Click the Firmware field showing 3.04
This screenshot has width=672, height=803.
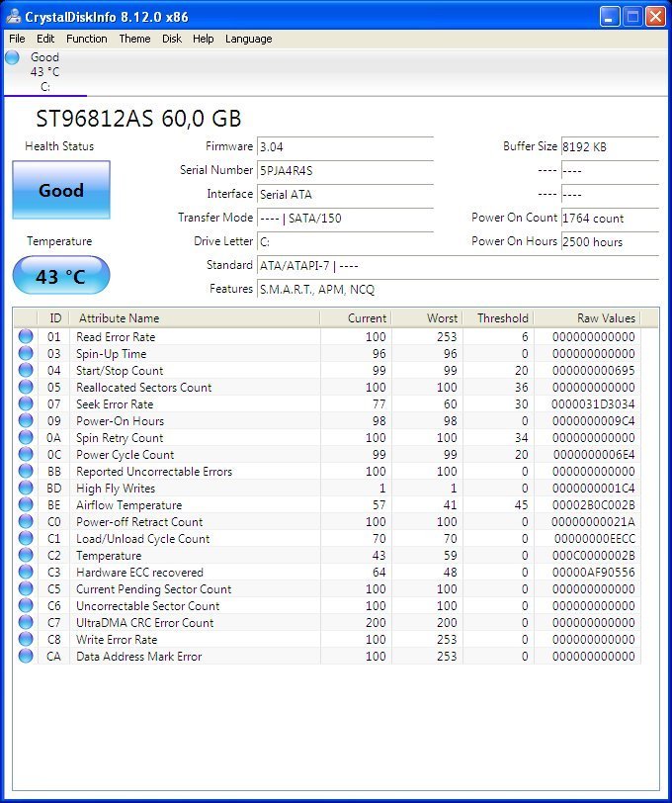coord(345,147)
